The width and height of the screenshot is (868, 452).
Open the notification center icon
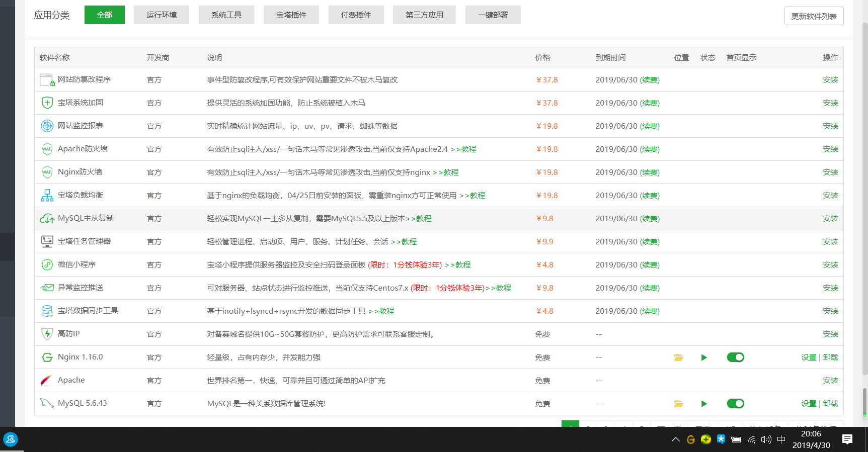click(x=847, y=439)
